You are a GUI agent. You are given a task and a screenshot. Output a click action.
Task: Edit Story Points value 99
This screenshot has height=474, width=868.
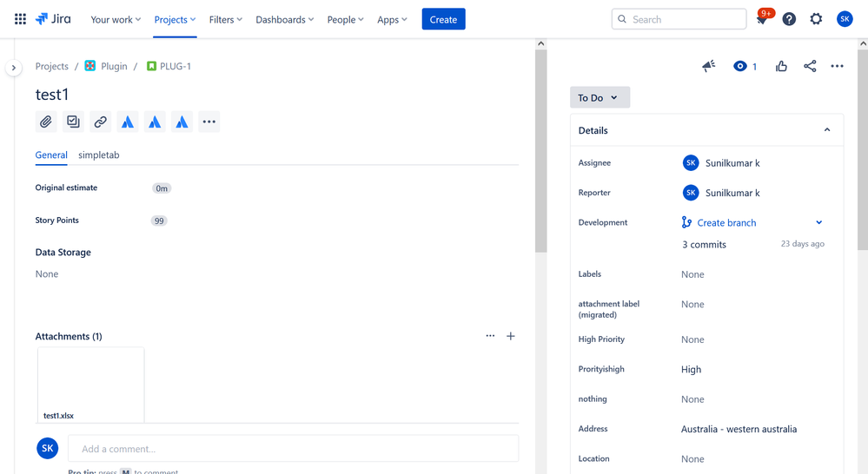(x=159, y=221)
